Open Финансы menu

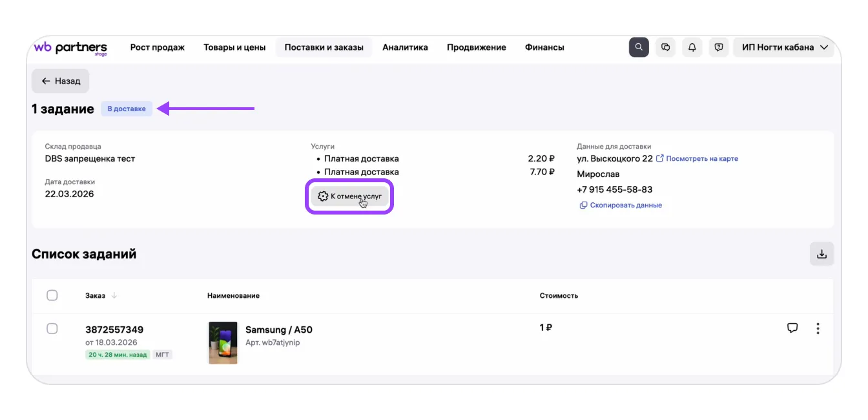tap(544, 47)
